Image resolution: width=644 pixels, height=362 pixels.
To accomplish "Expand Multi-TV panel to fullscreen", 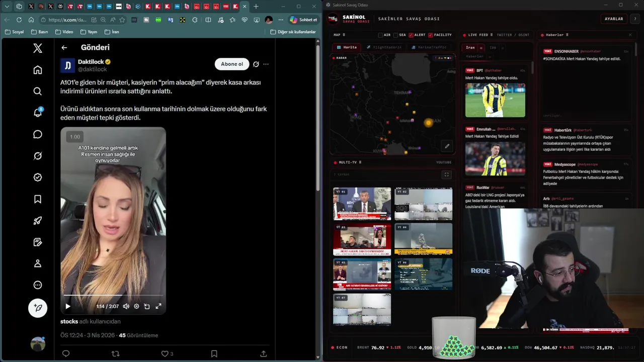I will click(x=446, y=174).
